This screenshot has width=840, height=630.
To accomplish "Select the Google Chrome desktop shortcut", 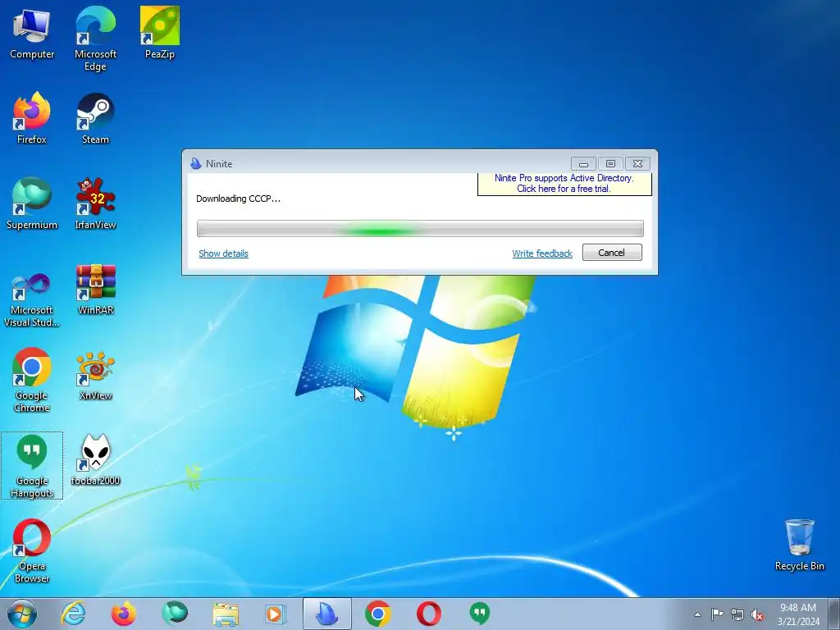I will tap(32, 381).
